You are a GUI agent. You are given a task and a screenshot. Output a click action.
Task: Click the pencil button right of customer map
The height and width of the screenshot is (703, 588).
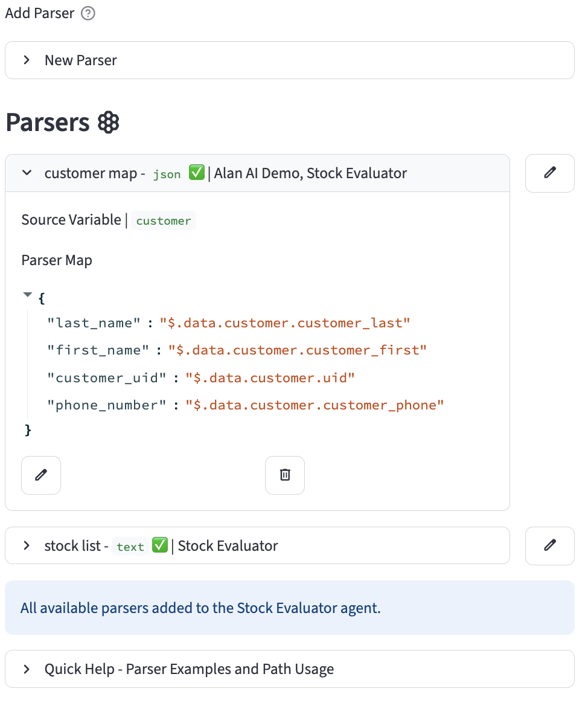point(549,173)
